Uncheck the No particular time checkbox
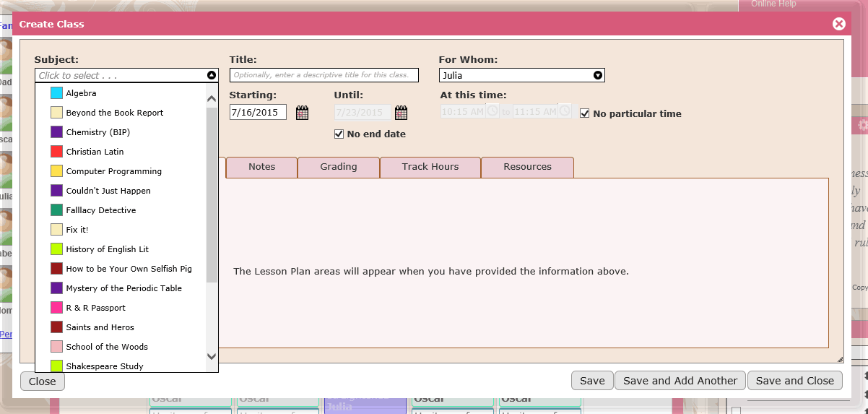Viewport: 868px width, 414px height. coord(585,113)
